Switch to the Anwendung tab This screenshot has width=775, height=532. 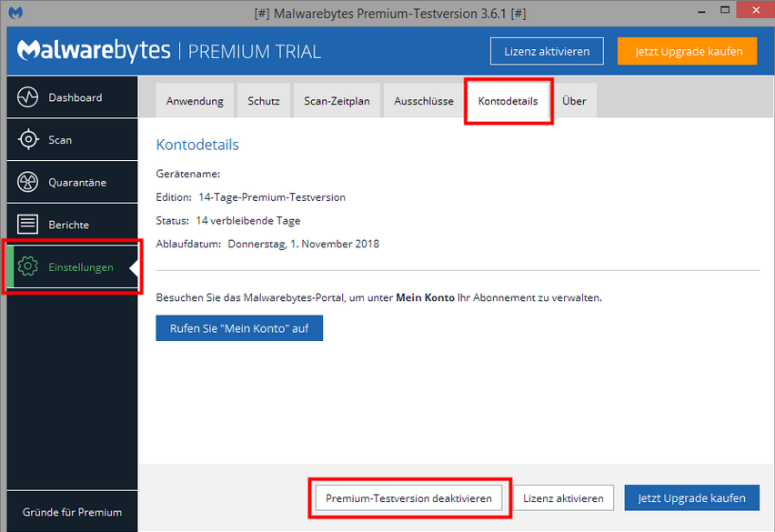(x=195, y=101)
